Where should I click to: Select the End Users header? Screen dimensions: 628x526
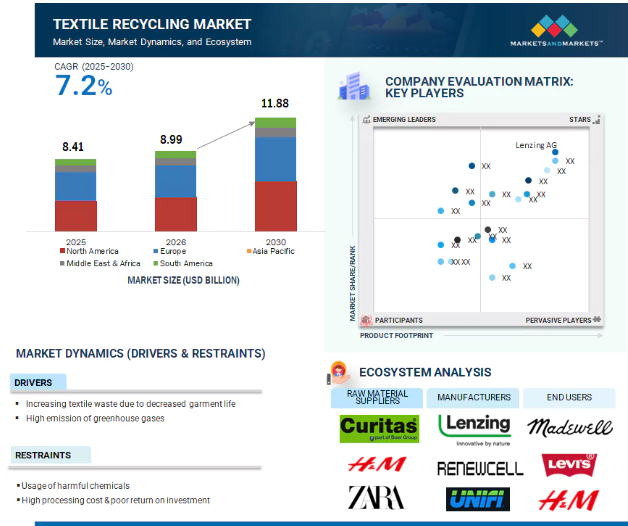coord(569,398)
